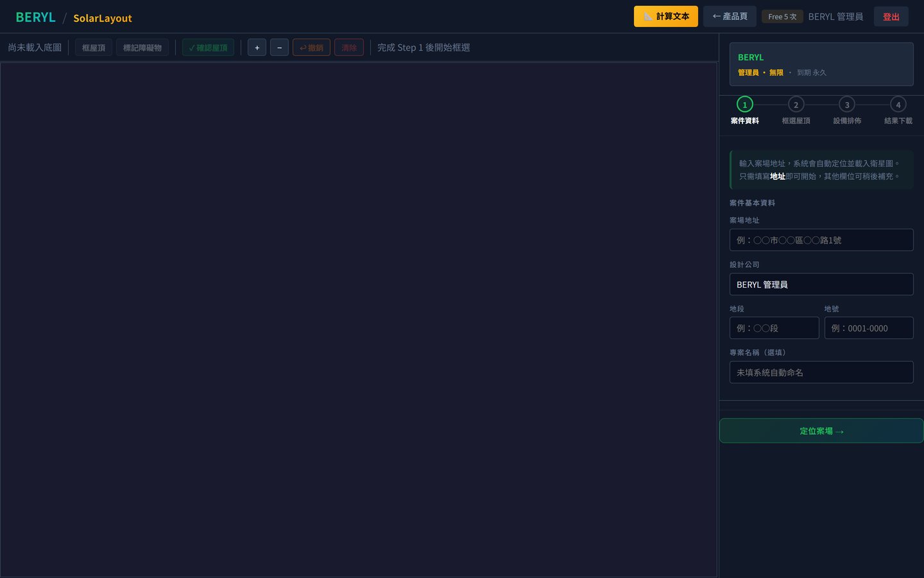
Task: Focus the 案場地址 input field
Action: point(821,240)
